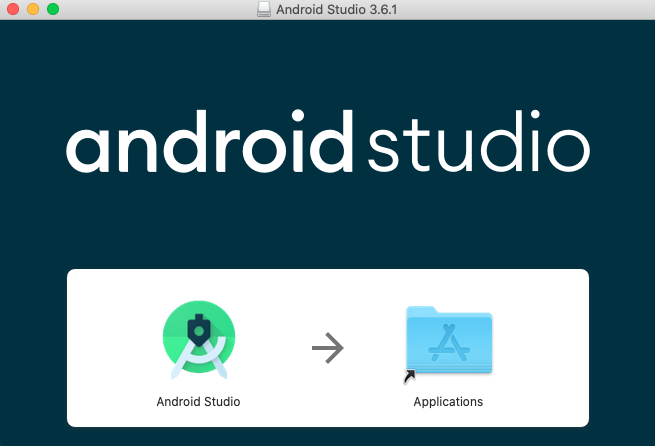
Task: Select the Applications folder shortcut icon
Action: 449,344
